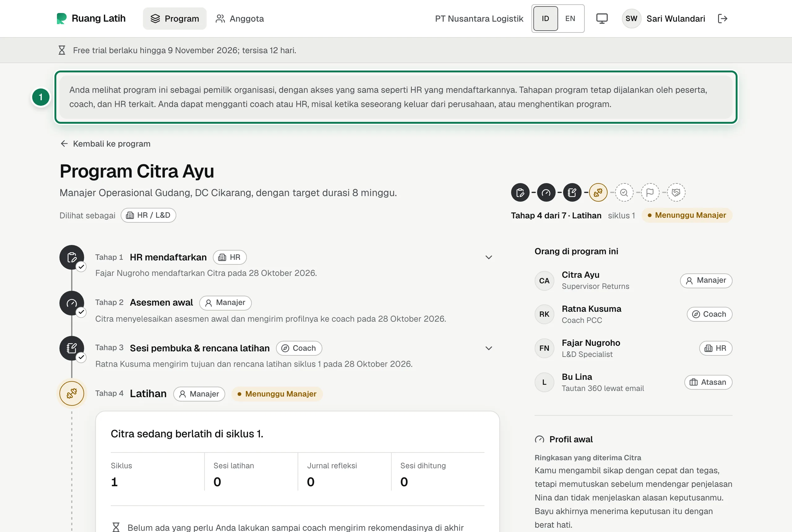Click Tahap 2 Asesmen awal timeline icon
The height and width of the screenshot is (532, 792).
[71, 303]
